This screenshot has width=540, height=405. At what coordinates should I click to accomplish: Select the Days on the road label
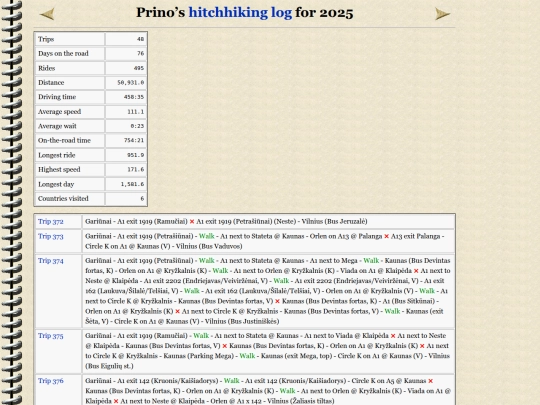[63, 53]
